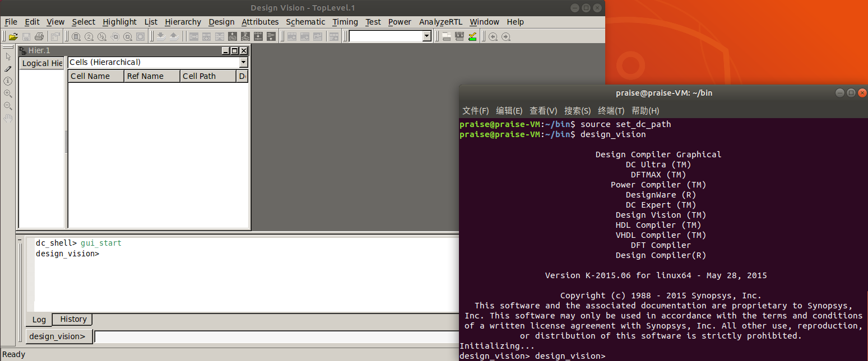
Task: Open the Help menu in Design Vision
Action: click(x=515, y=22)
